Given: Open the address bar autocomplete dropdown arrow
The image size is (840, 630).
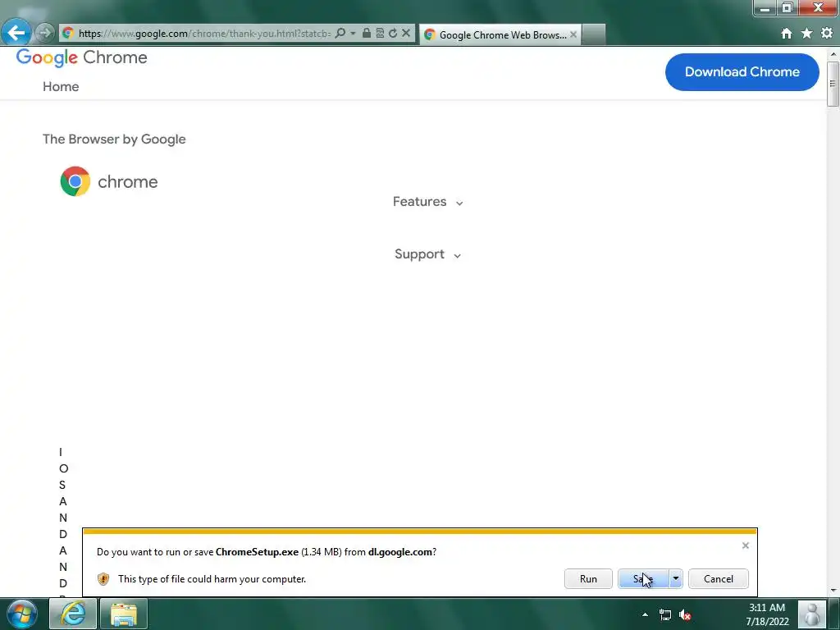Looking at the screenshot, I should (x=353, y=33).
